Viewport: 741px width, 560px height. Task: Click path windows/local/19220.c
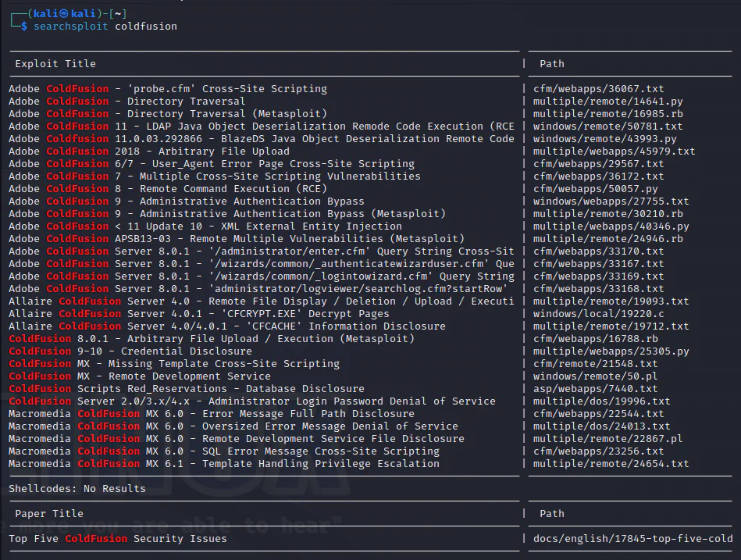[598, 314]
